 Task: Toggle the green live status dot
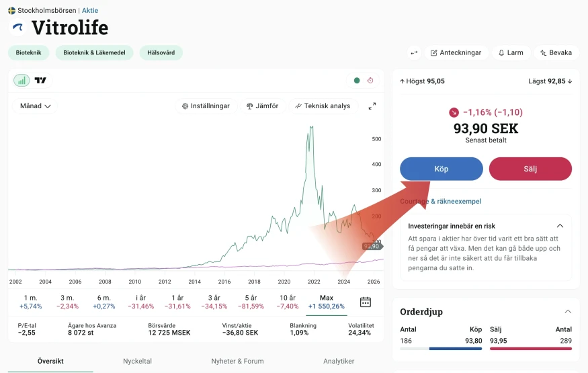(x=357, y=80)
